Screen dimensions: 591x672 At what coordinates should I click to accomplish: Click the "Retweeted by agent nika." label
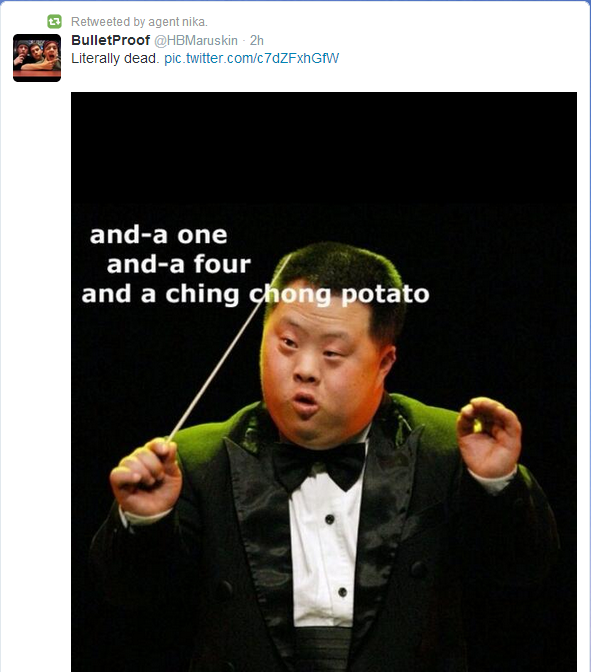pyautogui.click(x=139, y=21)
